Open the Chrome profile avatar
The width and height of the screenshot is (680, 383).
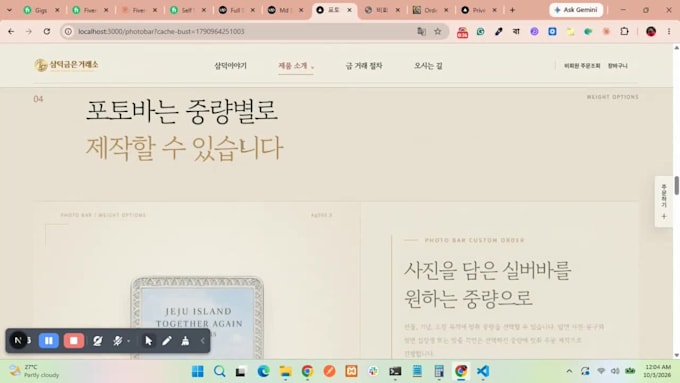tap(651, 31)
